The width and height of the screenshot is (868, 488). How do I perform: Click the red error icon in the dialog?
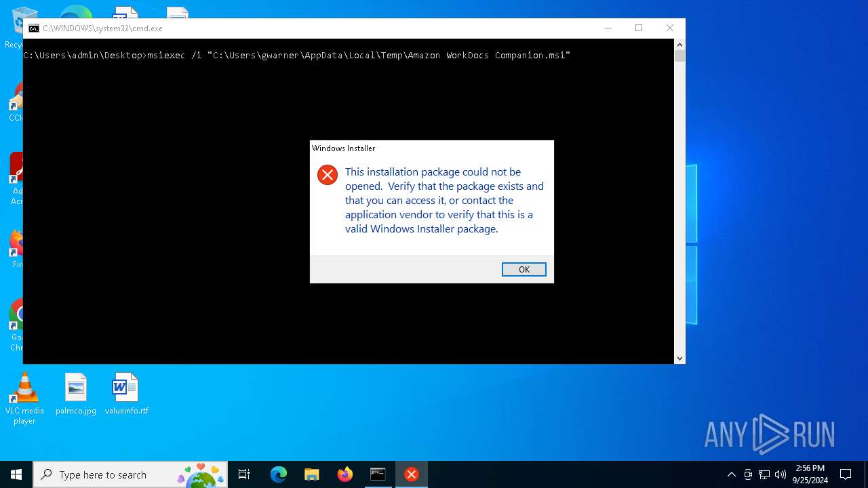[328, 175]
